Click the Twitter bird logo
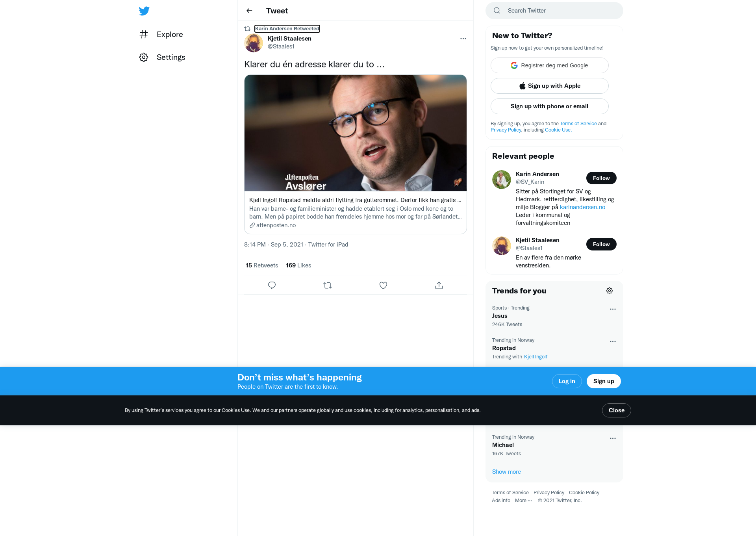The image size is (756, 536). coord(144,11)
